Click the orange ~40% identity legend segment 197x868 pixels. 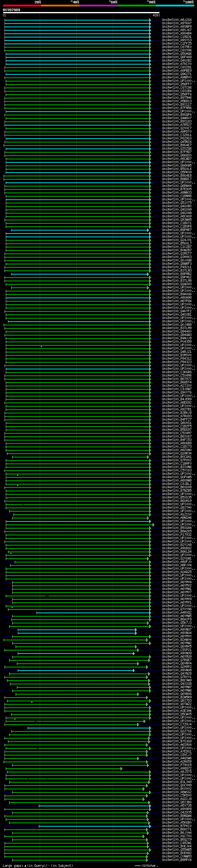coord(60,6)
